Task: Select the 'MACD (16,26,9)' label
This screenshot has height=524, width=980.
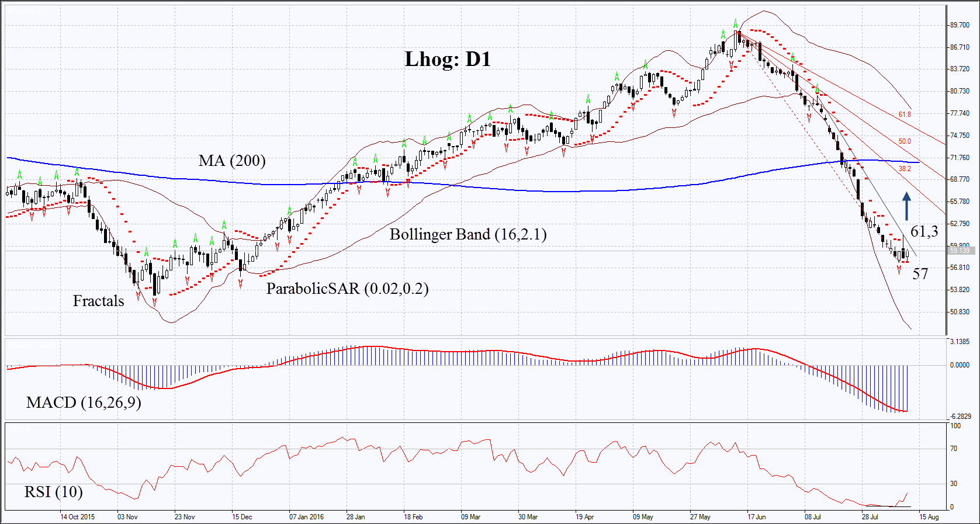Action: pos(84,402)
